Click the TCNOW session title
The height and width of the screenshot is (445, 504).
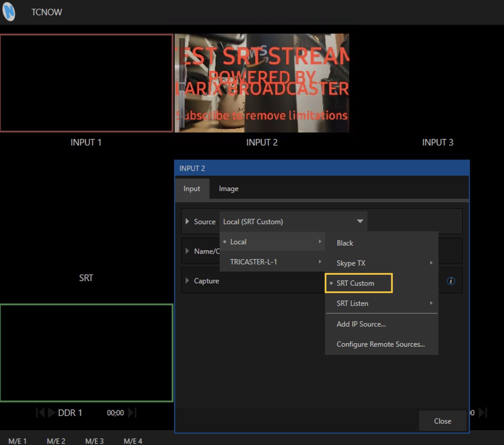click(47, 12)
